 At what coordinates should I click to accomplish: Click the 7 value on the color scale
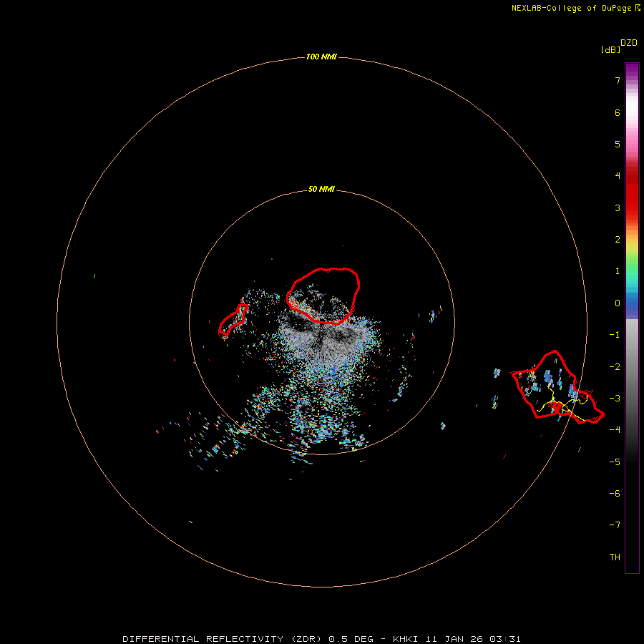(x=618, y=80)
